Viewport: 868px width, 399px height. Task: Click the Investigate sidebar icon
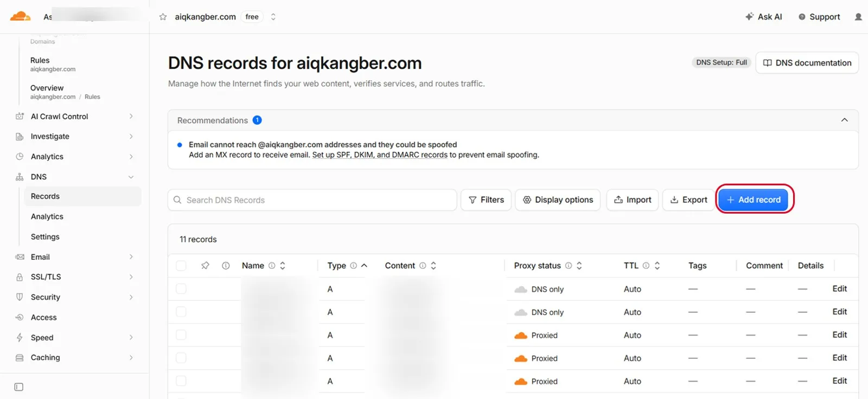point(20,137)
